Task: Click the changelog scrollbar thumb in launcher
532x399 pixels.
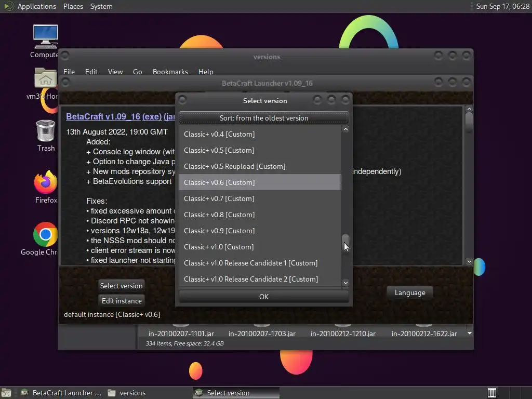Action: 469,123
